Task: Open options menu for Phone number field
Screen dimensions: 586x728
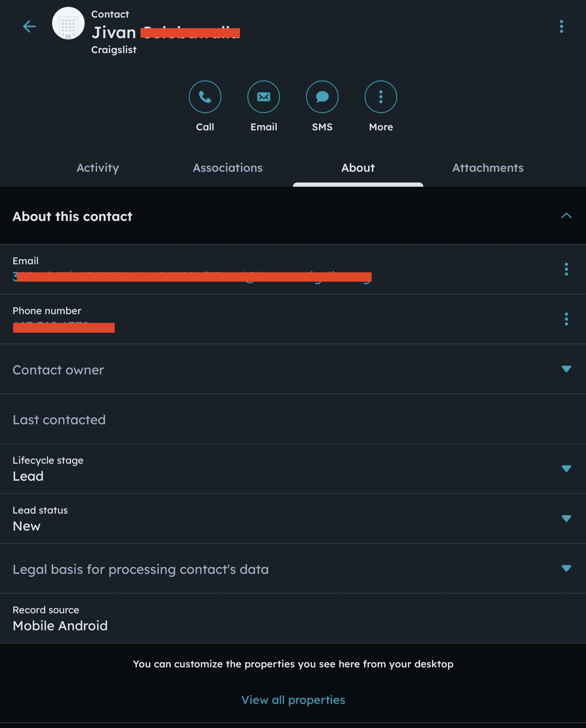Action: (566, 319)
